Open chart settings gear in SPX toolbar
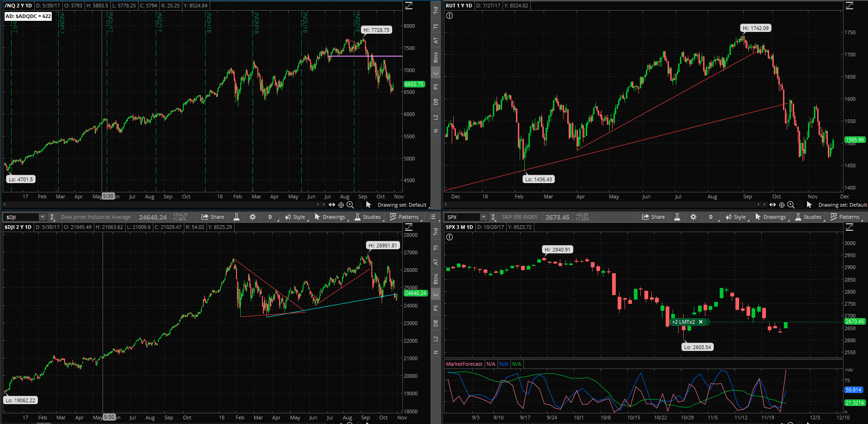 [693, 217]
